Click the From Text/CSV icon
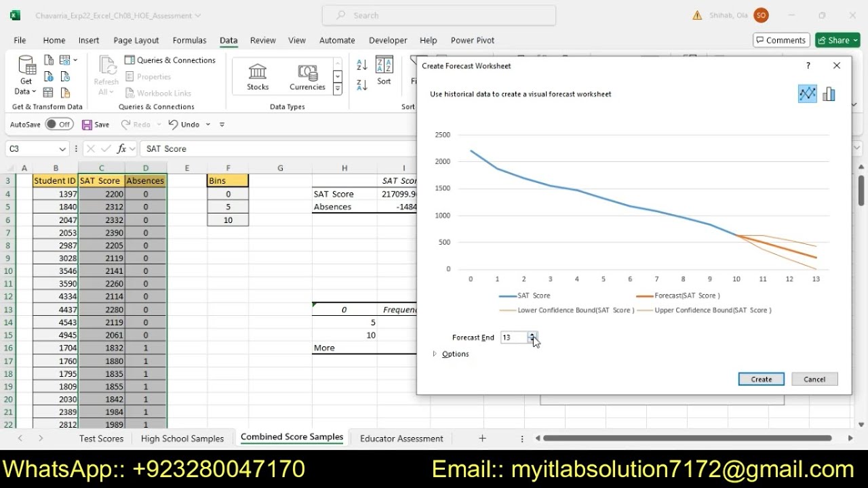Viewport: 868px width, 488px height. click(x=49, y=60)
